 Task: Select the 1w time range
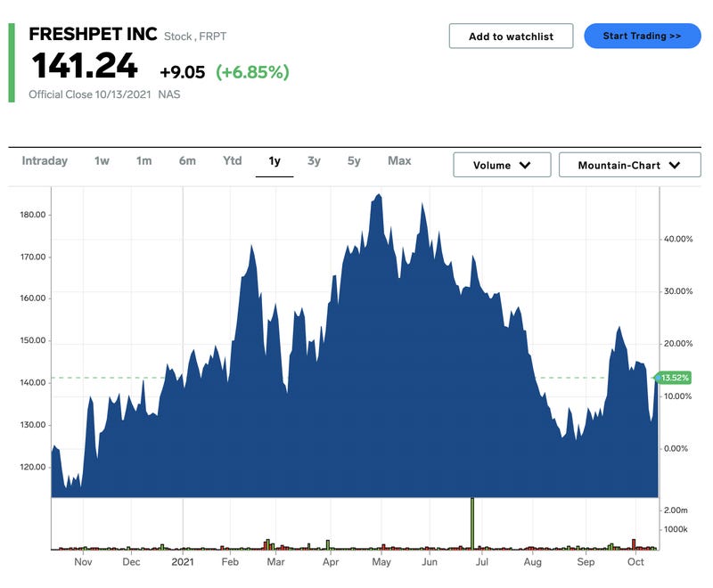(x=102, y=161)
